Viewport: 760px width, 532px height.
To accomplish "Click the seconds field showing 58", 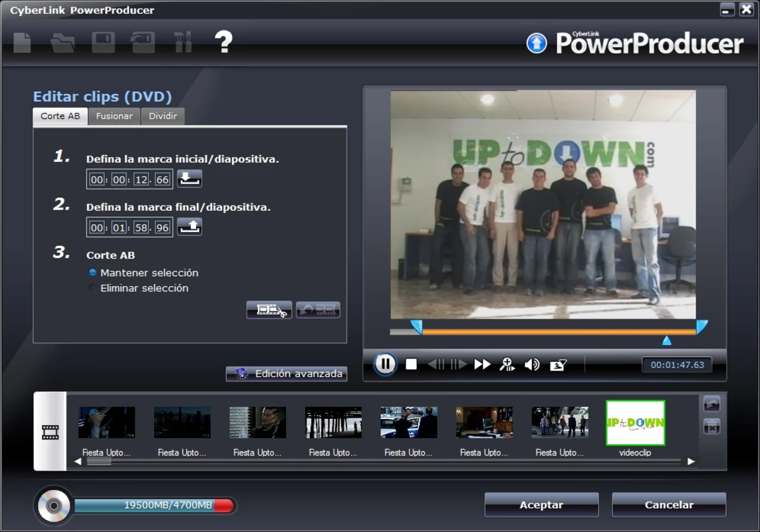I will 141,227.
